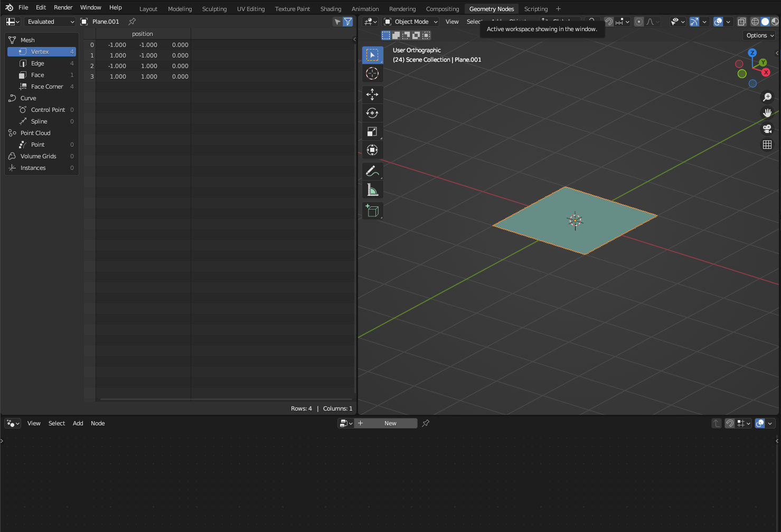
Task: Click the Y axis on navigation gizmo
Action: 763,63
